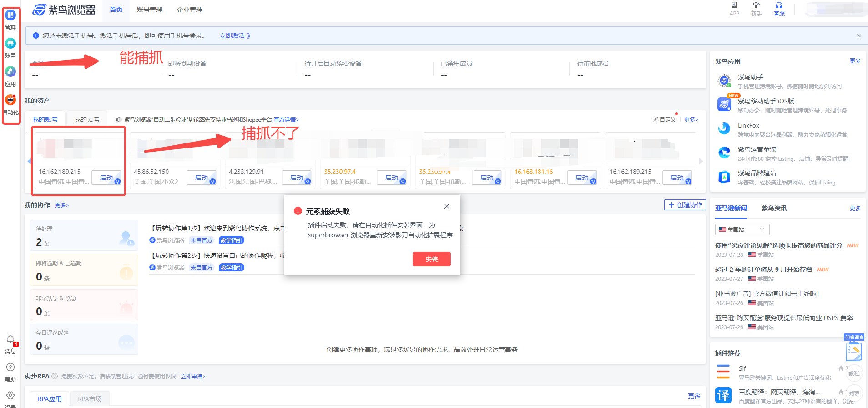
Task: Click the APP download icon
Action: point(734,5)
